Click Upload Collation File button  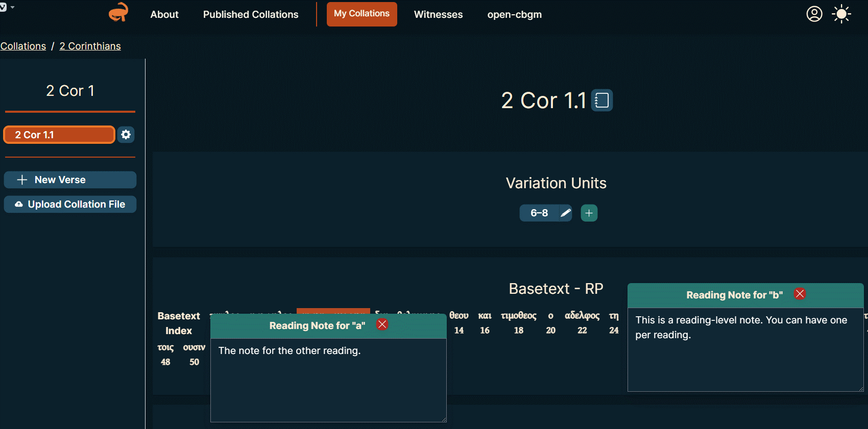(x=70, y=204)
